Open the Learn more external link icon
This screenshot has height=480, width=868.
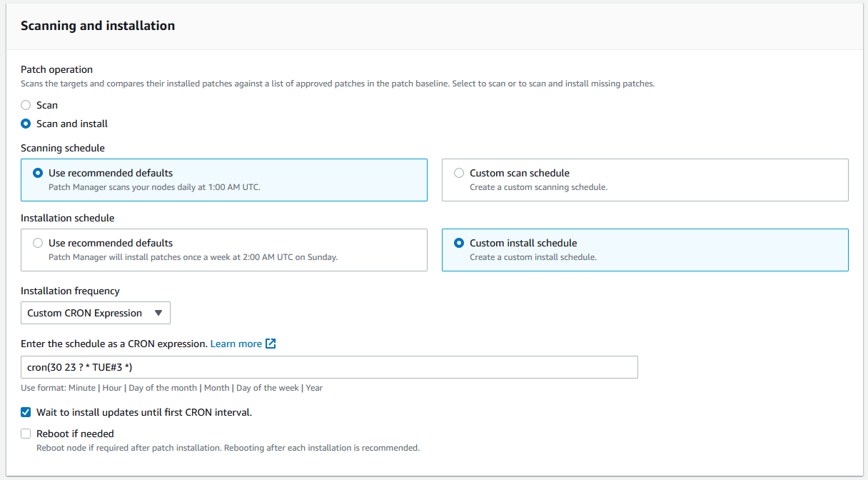coord(270,344)
